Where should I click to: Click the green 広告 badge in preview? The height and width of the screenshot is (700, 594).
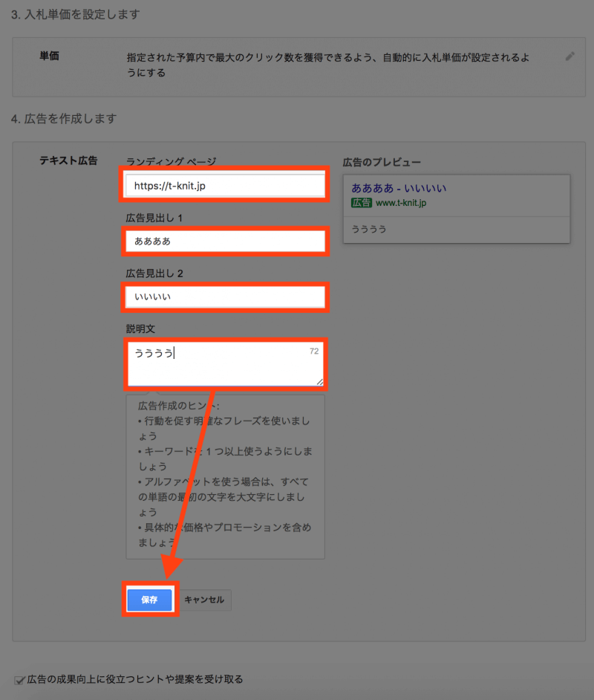click(361, 203)
